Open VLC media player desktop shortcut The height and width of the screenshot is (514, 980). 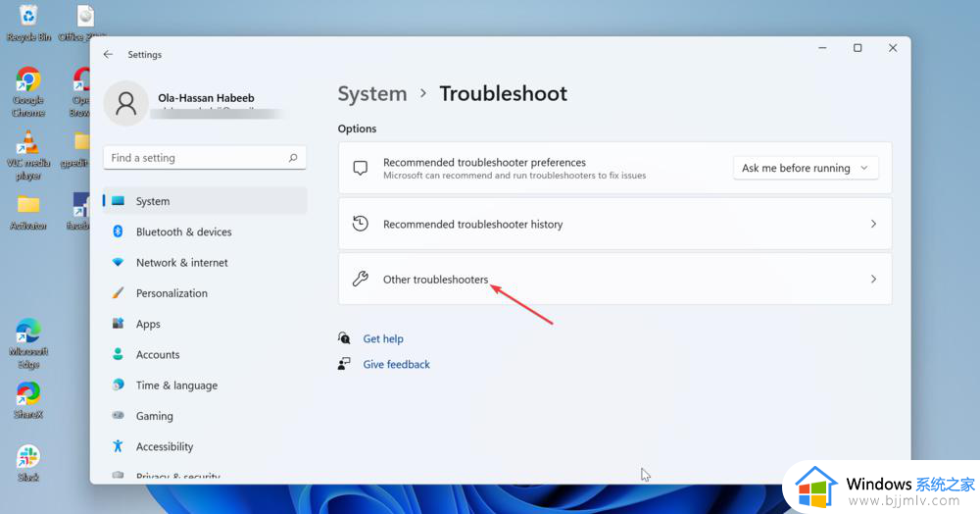click(28, 155)
